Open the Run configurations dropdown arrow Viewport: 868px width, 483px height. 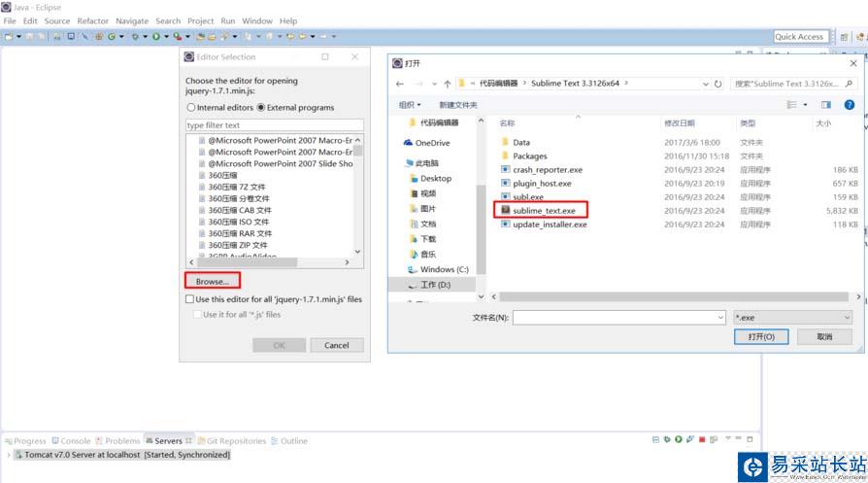click(x=167, y=37)
